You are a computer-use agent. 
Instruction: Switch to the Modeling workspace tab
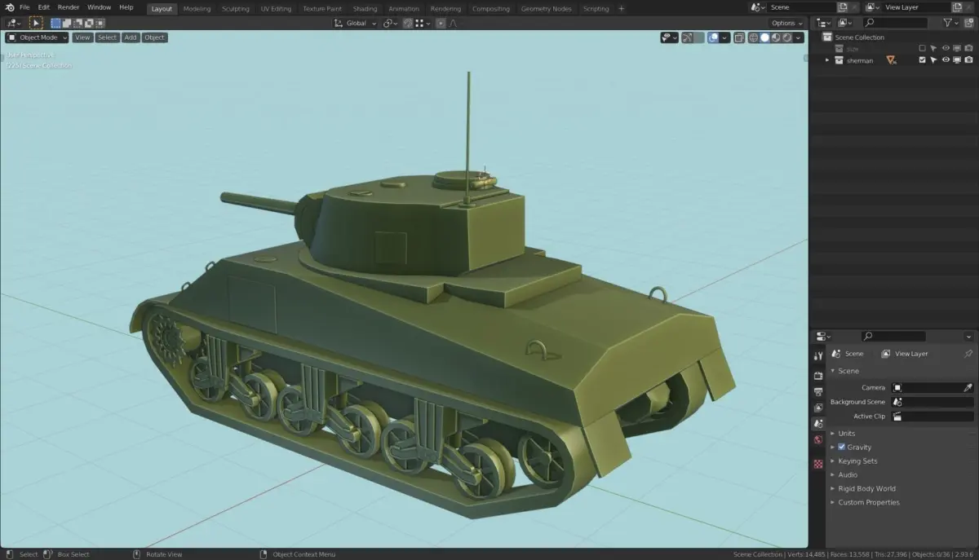tap(197, 9)
